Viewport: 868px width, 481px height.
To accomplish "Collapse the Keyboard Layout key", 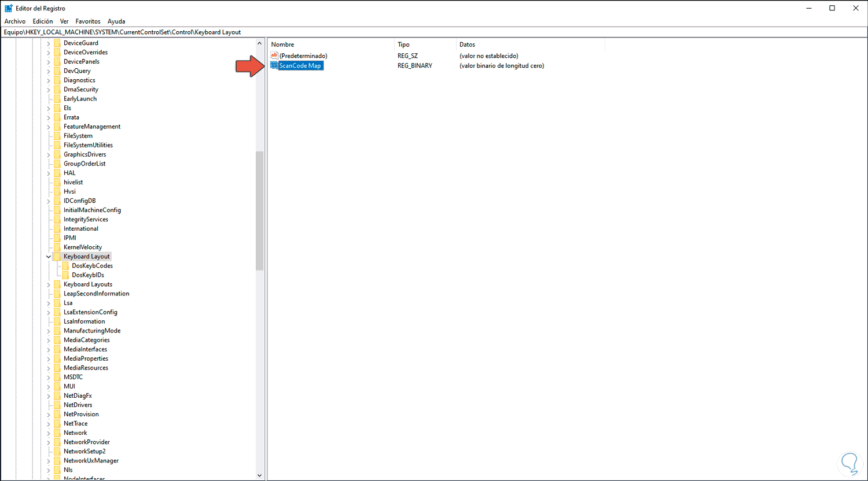I will [49, 256].
